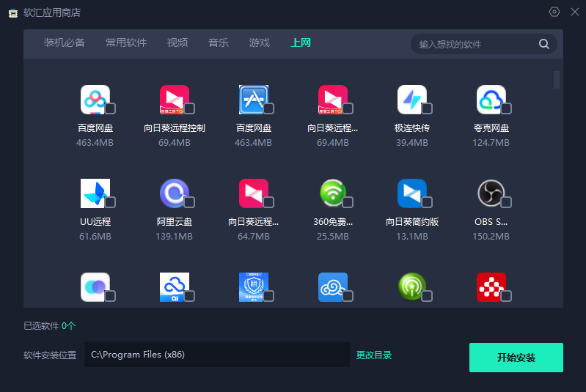
Task: Go to the 视频 tab
Action: pos(177,43)
